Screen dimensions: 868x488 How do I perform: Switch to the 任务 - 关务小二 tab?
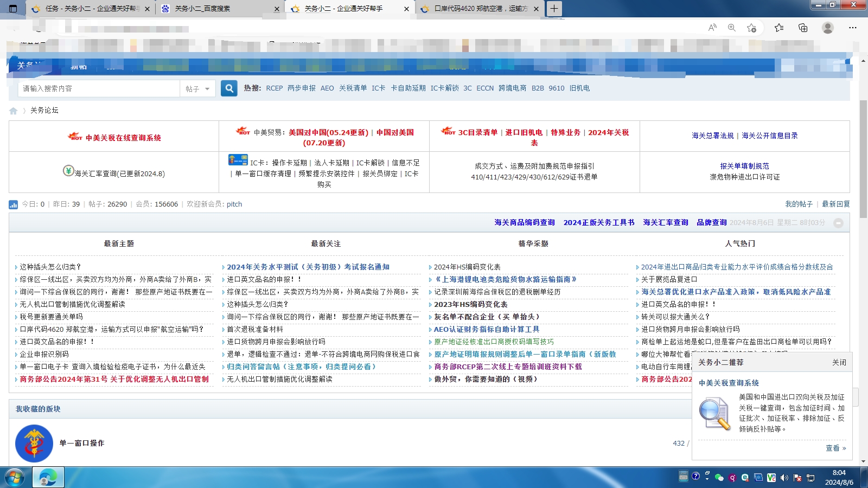[x=90, y=9]
